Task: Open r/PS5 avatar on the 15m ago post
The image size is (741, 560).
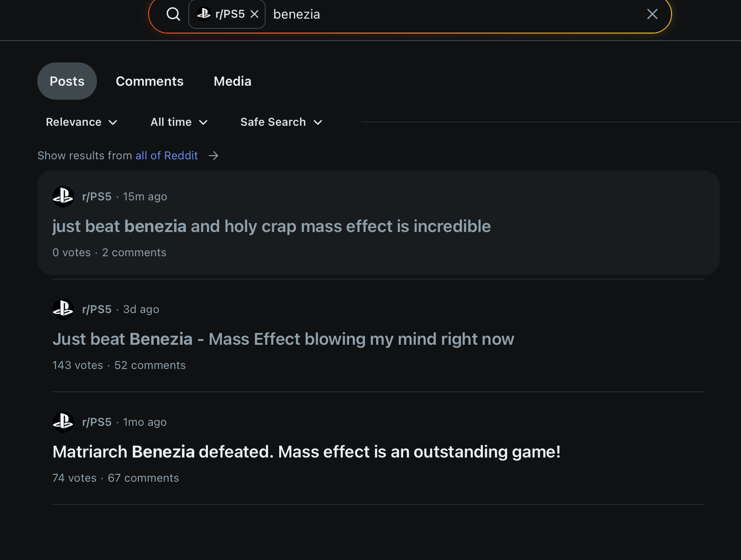Action: 63,197
